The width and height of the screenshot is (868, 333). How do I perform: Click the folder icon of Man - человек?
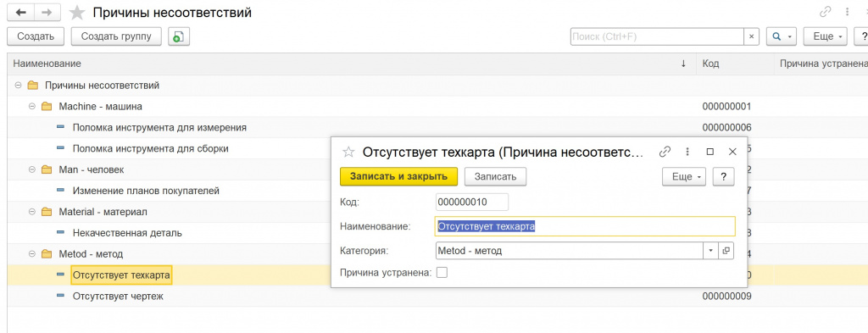tap(47, 169)
